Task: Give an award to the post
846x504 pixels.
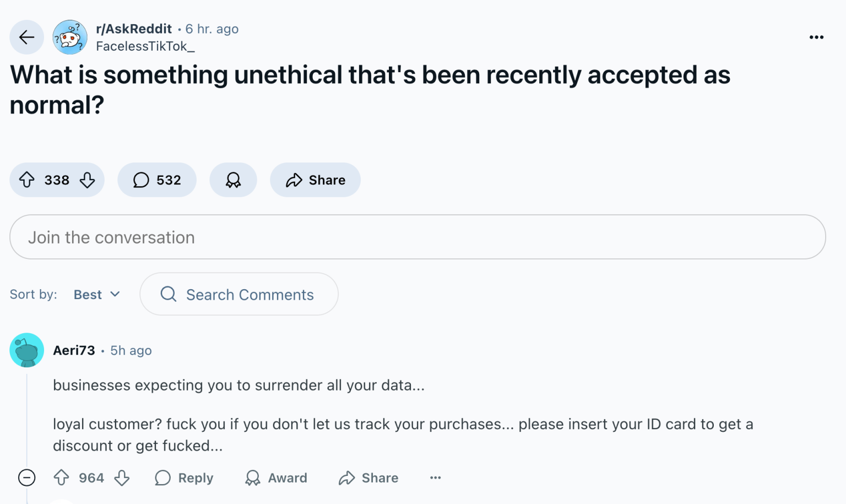Action: tap(233, 180)
